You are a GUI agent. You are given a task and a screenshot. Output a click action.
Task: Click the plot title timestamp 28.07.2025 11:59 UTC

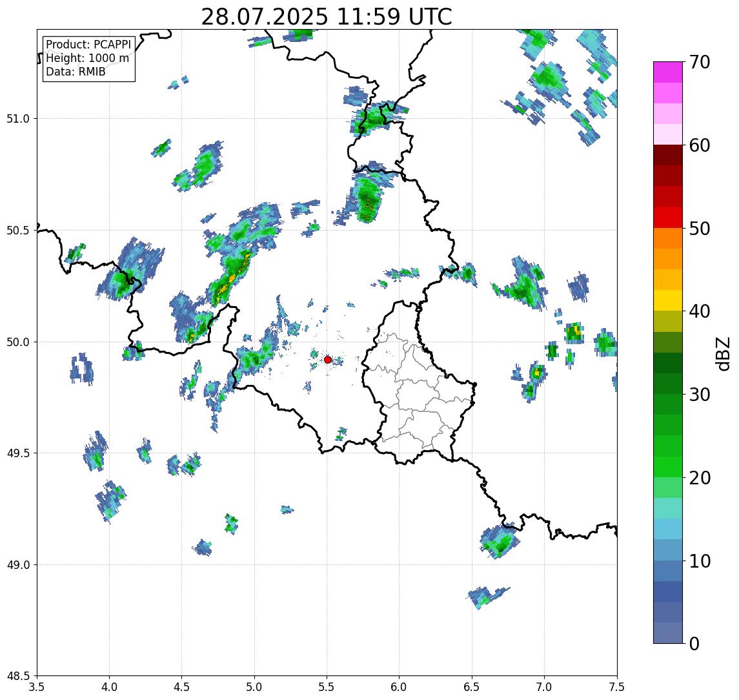pyautogui.click(x=326, y=17)
